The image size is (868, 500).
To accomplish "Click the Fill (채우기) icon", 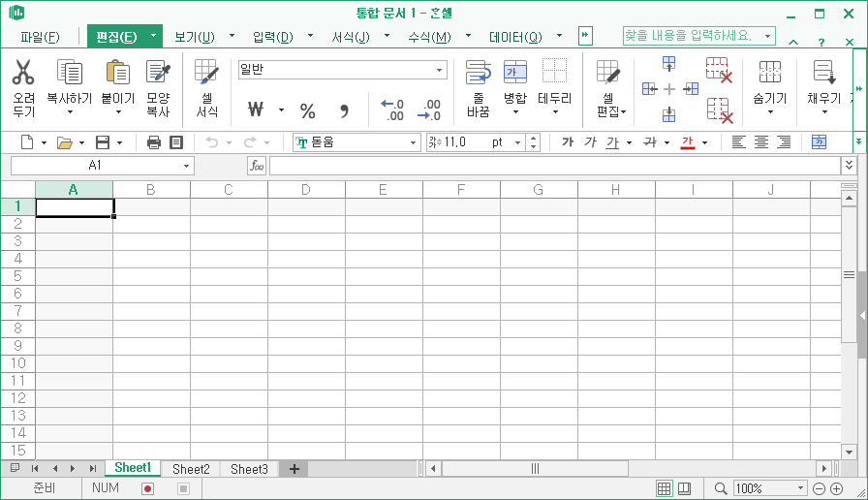I will pos(823,73).
